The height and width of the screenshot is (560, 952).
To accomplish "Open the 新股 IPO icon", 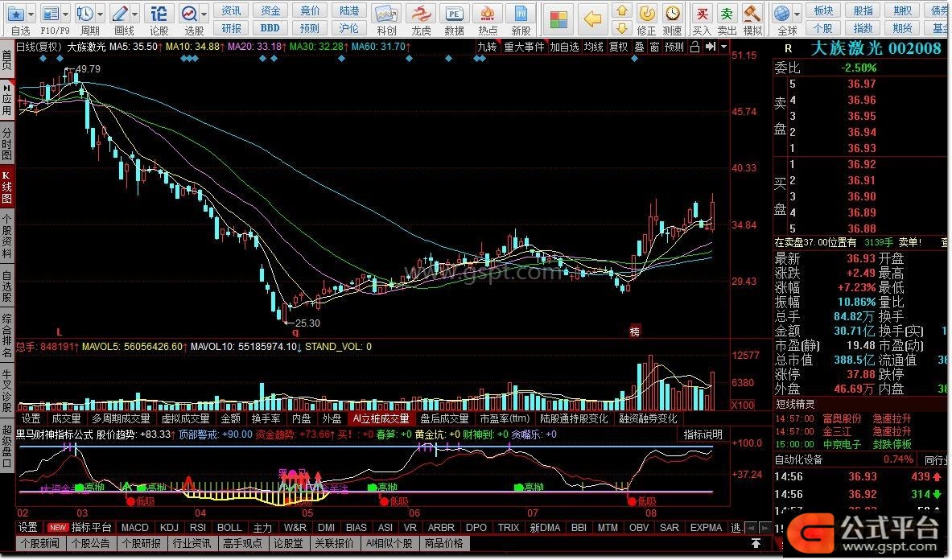I will 521,14.
